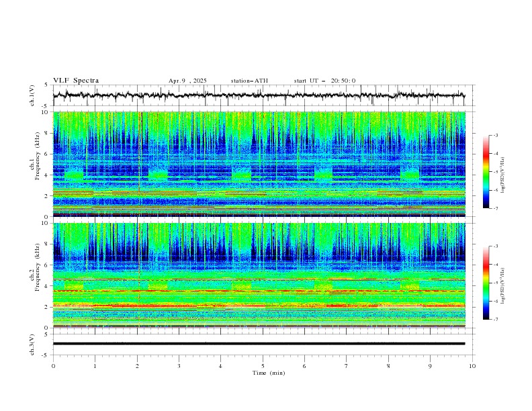Click the "-5" tick on ch.3(V) axis
532x411 pixels.
(46, 355)
